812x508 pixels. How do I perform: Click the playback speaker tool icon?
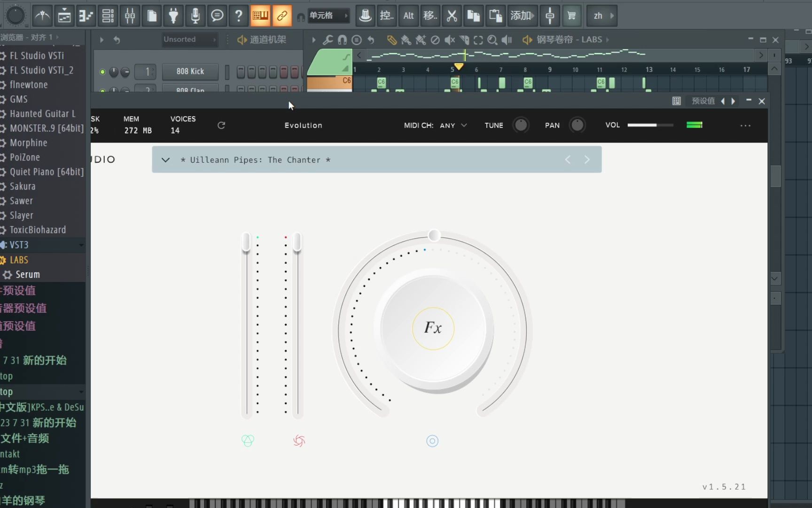[x=507, y=40]
